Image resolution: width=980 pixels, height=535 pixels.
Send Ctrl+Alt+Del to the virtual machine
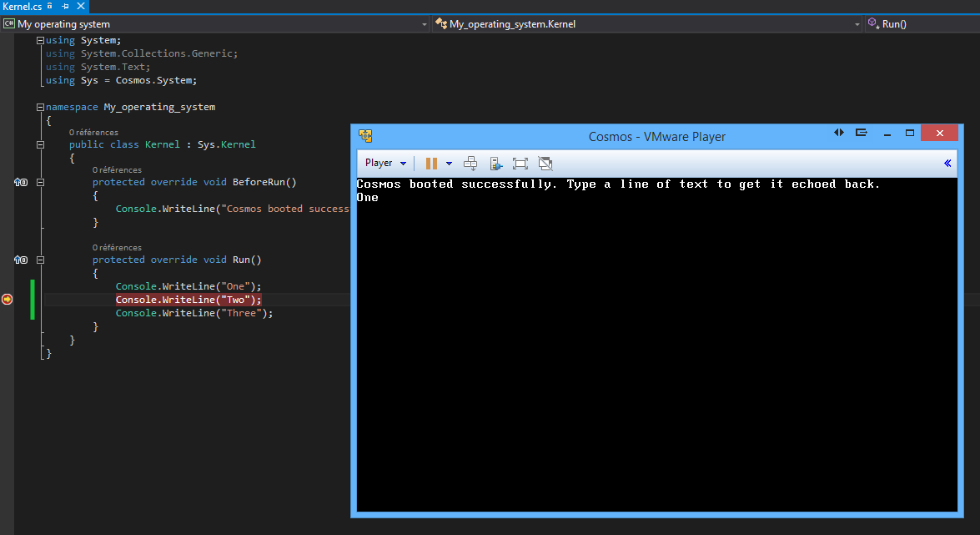click(x=470, y=164)
